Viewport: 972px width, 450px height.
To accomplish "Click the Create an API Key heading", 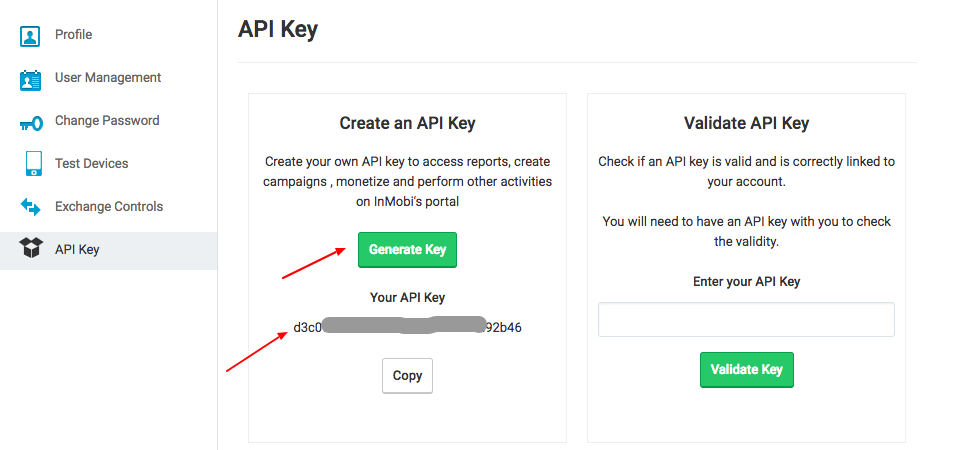I will 407,123.
